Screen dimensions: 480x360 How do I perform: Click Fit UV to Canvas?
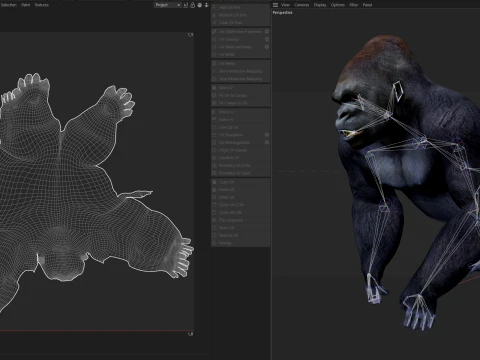(240, 95)
